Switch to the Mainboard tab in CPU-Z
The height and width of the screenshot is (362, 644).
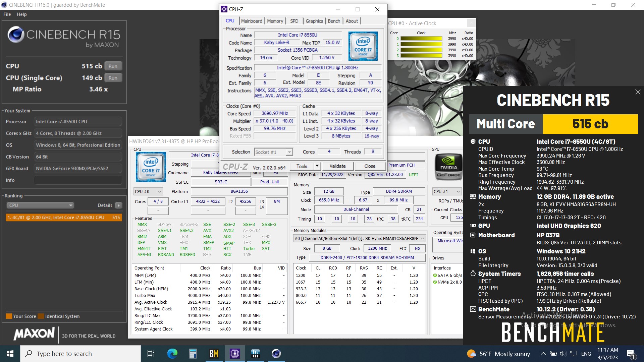pyautogui.click(x=252, y=21)
